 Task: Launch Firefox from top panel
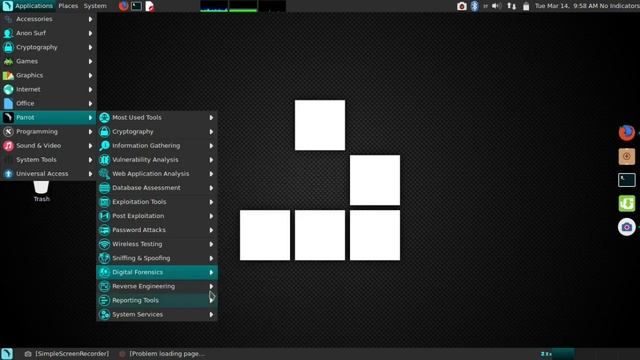tap(123, 6)
